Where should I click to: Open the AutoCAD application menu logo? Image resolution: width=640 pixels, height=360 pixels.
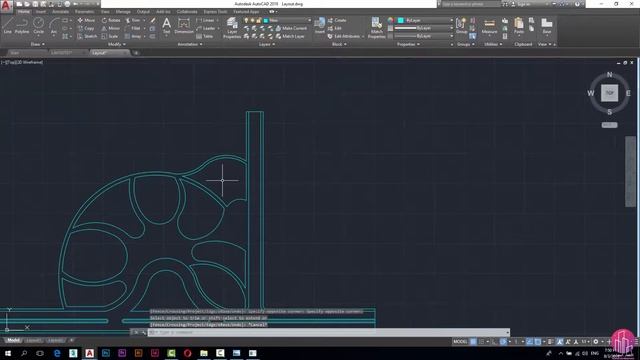tap(6, 6)
